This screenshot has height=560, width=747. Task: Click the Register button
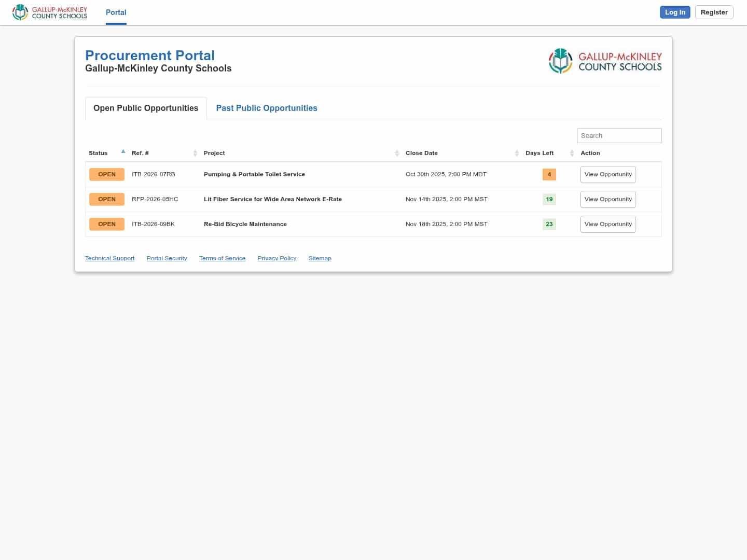click(714, 12)
